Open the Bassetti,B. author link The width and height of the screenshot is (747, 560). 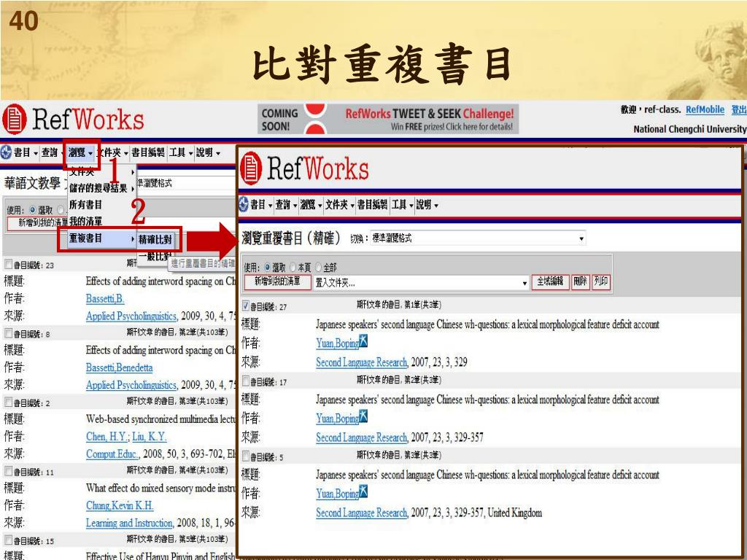click(105, 298)
